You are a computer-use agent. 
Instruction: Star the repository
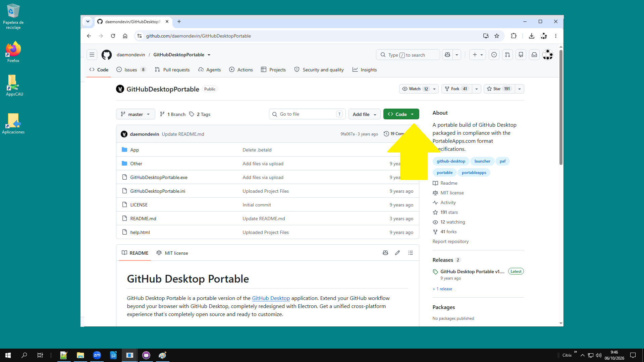499,89
